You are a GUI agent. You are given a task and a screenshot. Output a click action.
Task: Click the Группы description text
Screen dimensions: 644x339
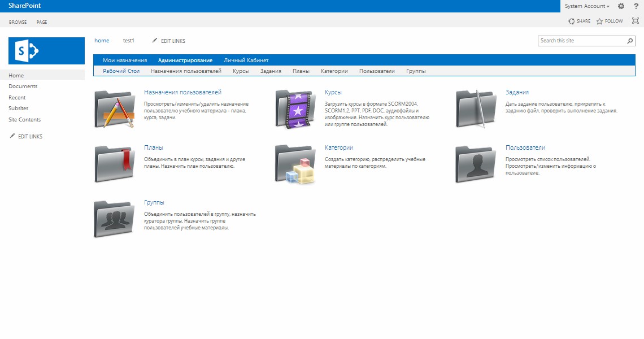(200, 221)
